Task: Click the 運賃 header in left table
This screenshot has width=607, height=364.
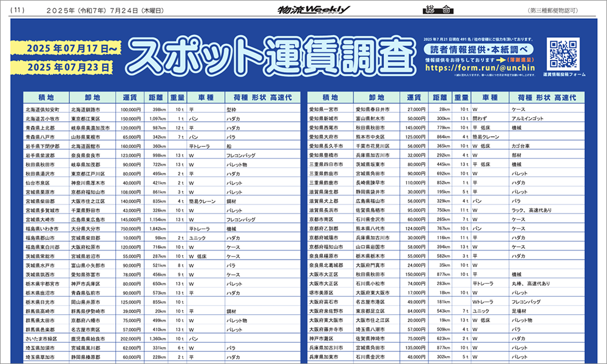Action: (x=131, y=97)
